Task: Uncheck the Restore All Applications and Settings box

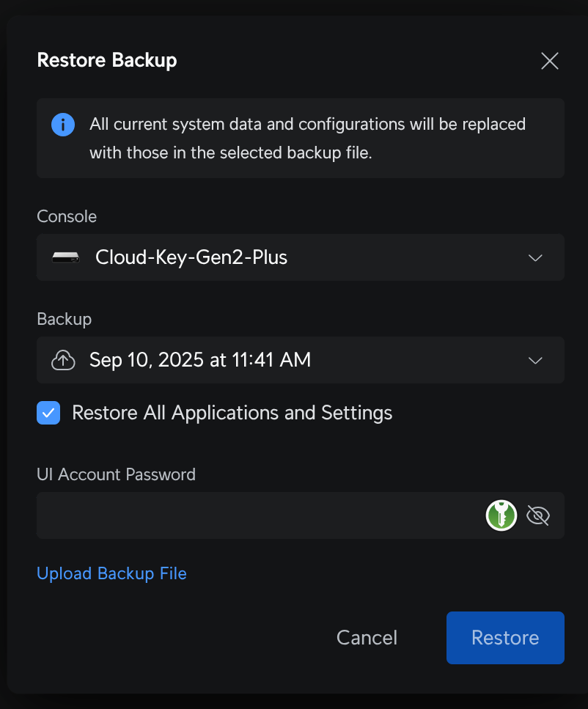Action: [48, 413]
